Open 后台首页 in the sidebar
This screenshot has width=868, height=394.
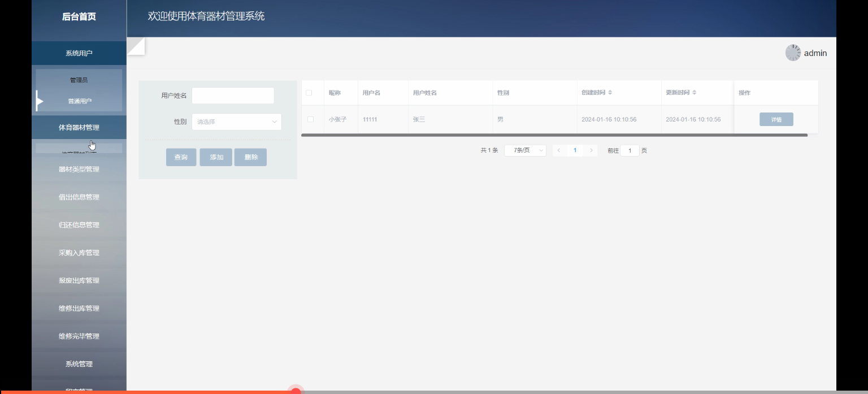pos(79,17)
